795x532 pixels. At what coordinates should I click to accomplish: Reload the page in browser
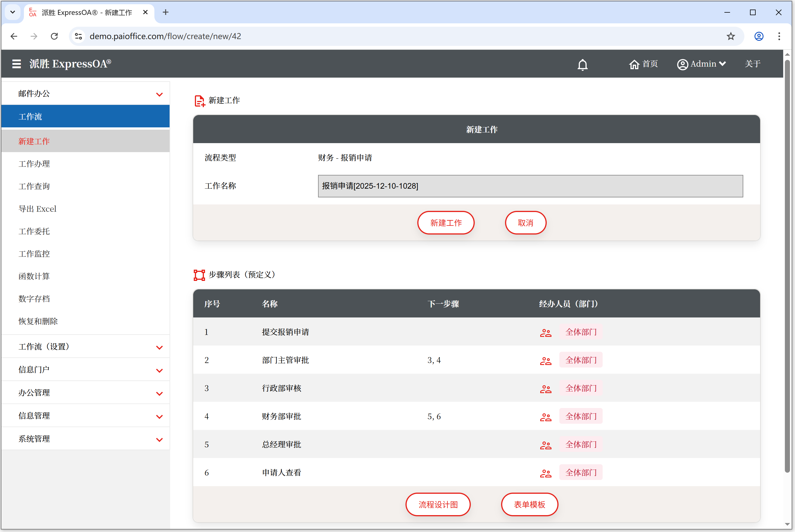coord(54,36)
